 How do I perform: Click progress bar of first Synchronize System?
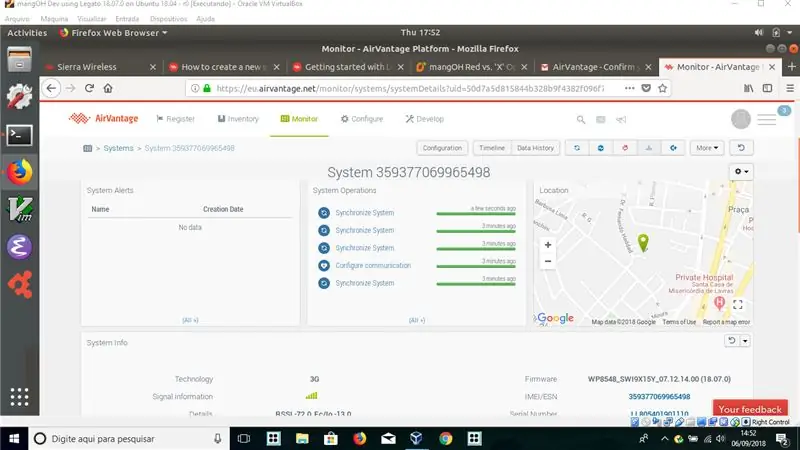click(x=476, y=214)
